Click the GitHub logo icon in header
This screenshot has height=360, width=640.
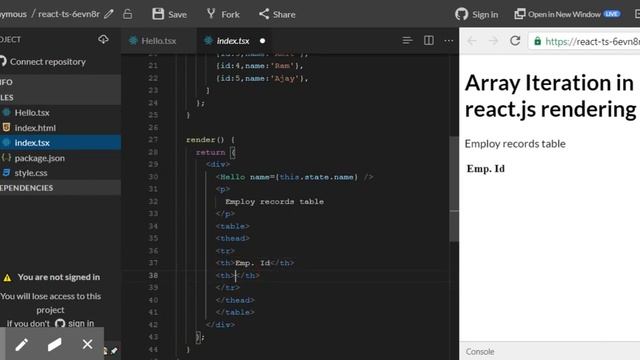click(461, 14)
